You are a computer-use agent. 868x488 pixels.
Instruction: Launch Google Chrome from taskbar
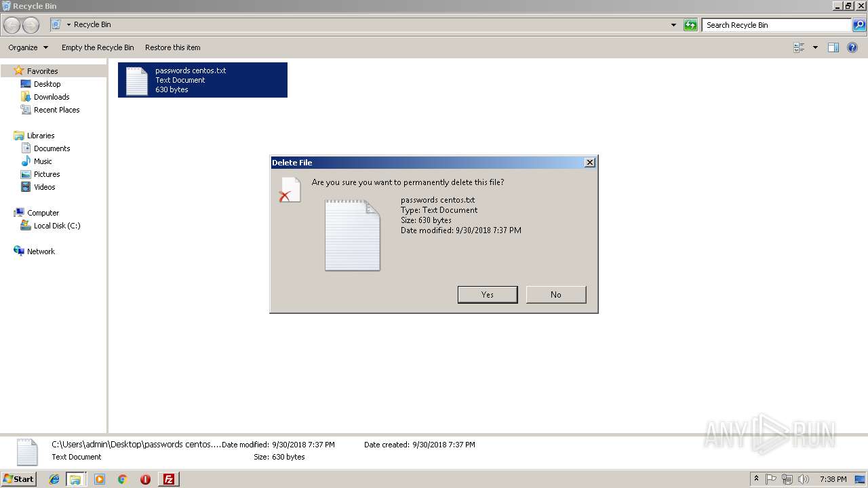(x=123, y=479)
